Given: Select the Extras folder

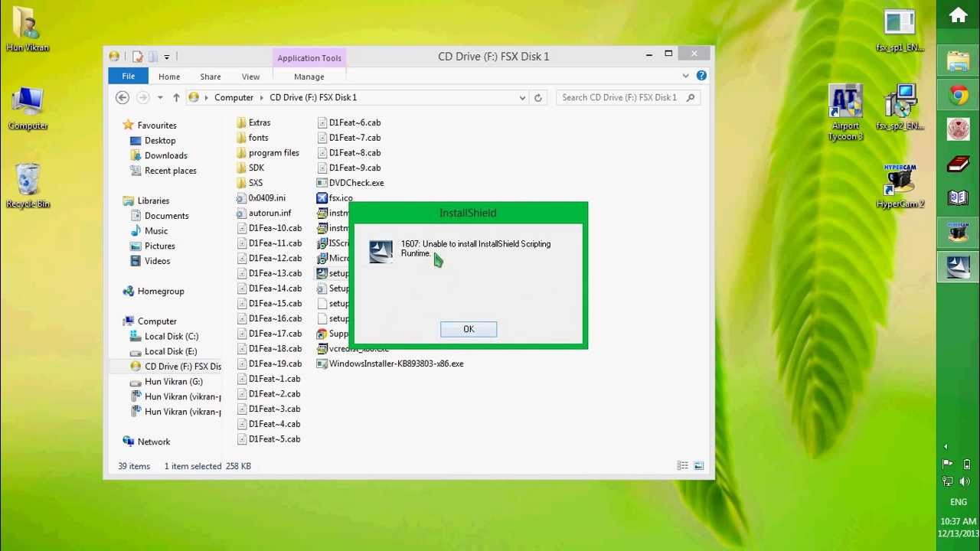Looking at the screenshot, I should coord(259,122).
